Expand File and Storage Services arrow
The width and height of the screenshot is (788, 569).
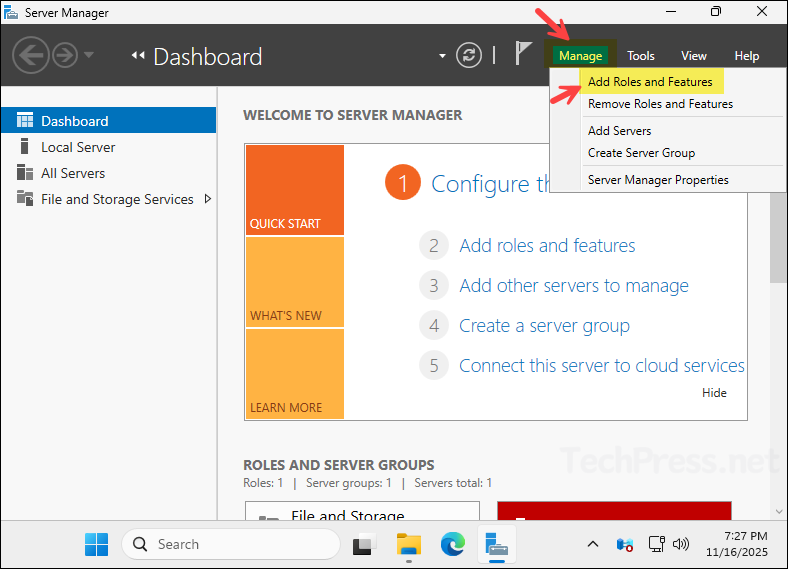208,199
